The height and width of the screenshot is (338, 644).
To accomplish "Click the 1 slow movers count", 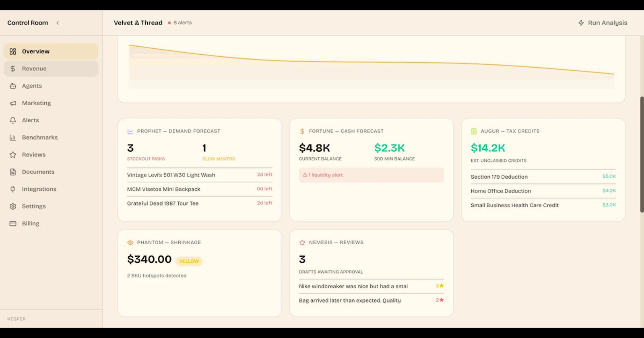I will [x=204, y=148].
